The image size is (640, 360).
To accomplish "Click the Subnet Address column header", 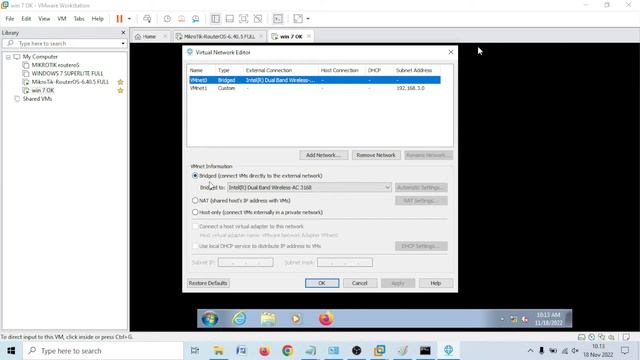I will [414, 70].
